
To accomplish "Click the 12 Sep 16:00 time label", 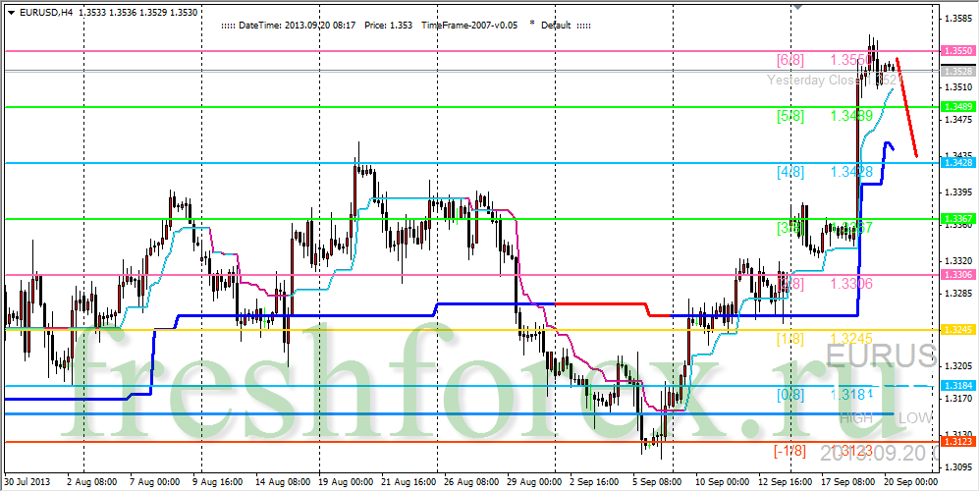I will tap(785, 482).
